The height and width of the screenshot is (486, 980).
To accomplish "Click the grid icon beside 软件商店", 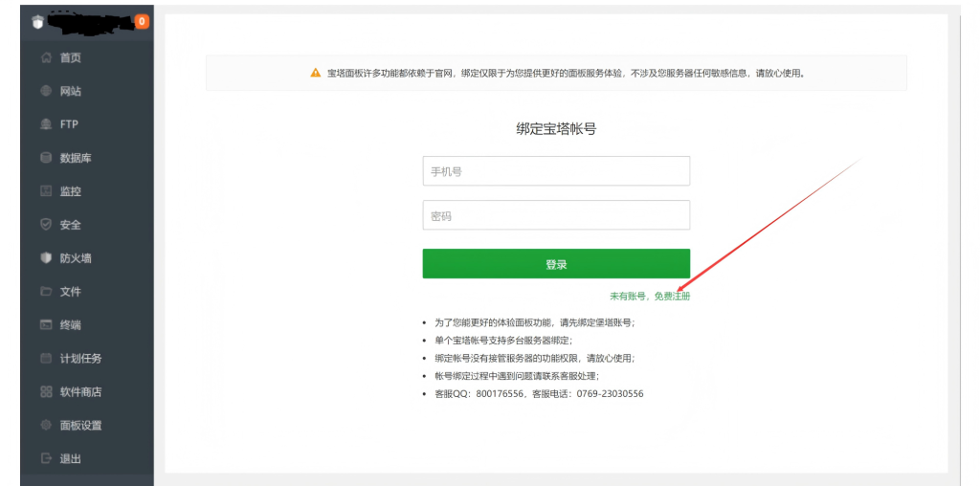I will [46, 391].
